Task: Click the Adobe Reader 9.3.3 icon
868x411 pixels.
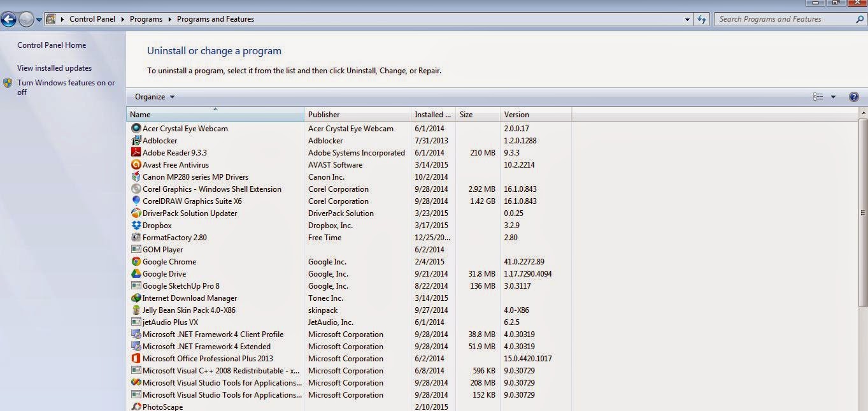Action: pos(136,153)
